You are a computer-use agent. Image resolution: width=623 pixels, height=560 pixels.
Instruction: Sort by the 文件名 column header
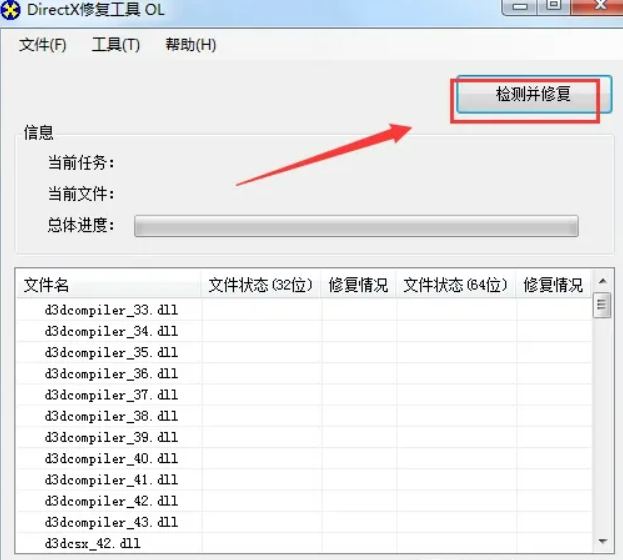point(108,285)
